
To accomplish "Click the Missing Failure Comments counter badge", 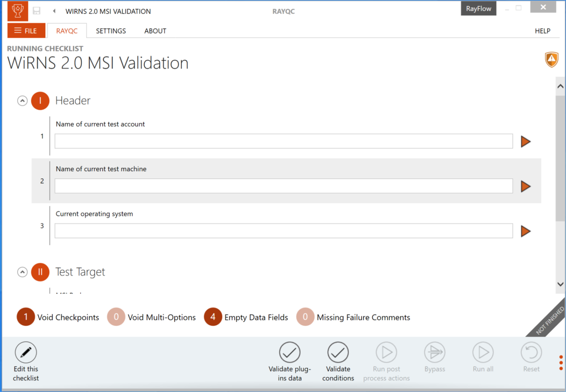I will [305, 317].
